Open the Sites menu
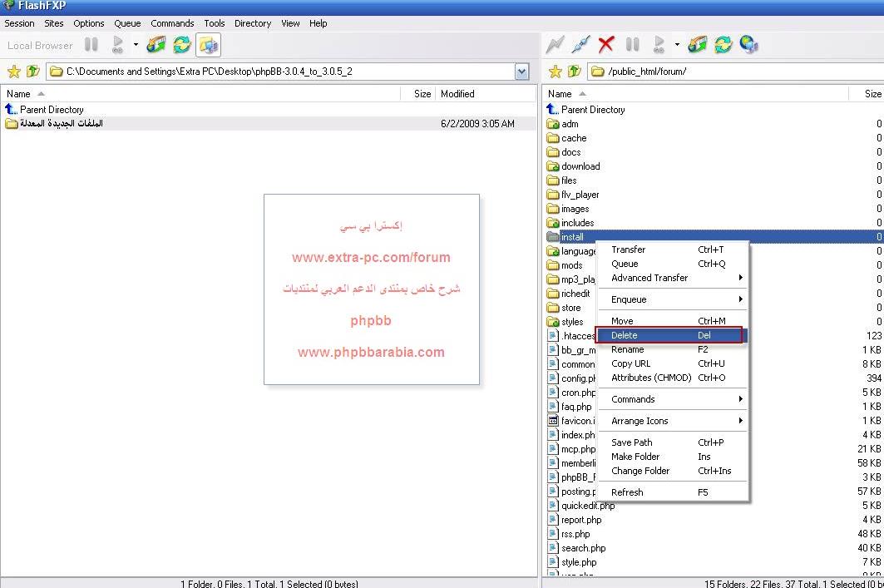 pyautogui.click(x=53, y=23)
